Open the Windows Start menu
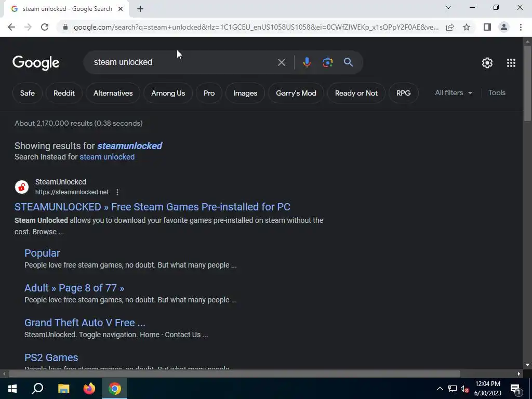The image size is (532, 399). coord(12,389)
